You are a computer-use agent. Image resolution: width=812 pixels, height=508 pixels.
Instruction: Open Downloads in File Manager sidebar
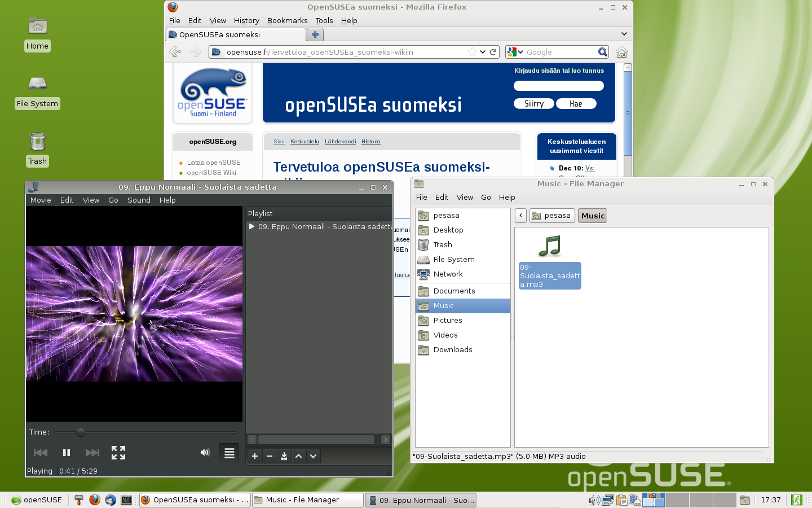click(463, 349)
